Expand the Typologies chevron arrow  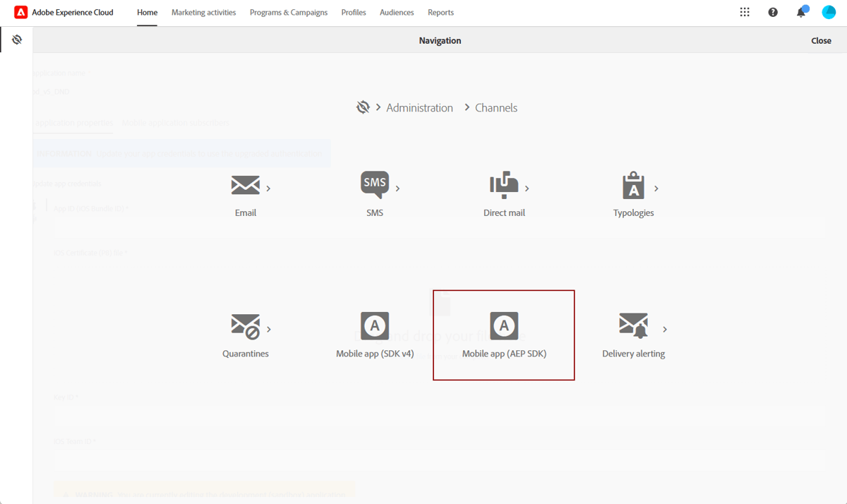coord(656,189)
